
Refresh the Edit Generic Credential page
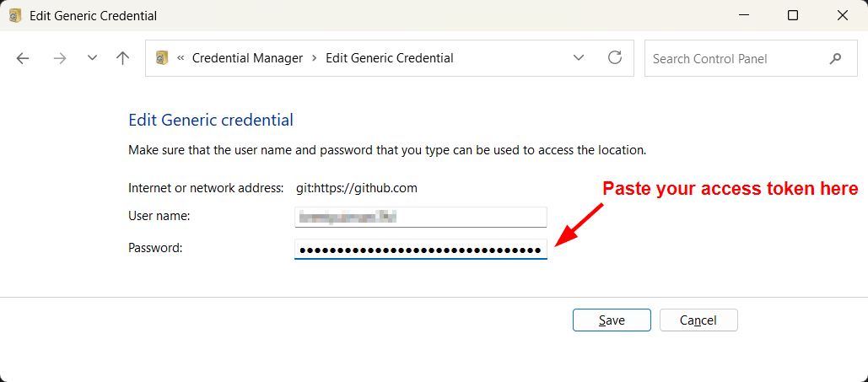tap(615, 58)
